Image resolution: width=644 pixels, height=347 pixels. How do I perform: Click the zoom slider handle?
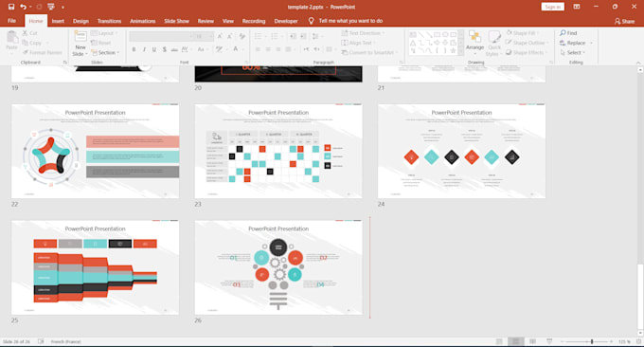(x=592, y=341)
